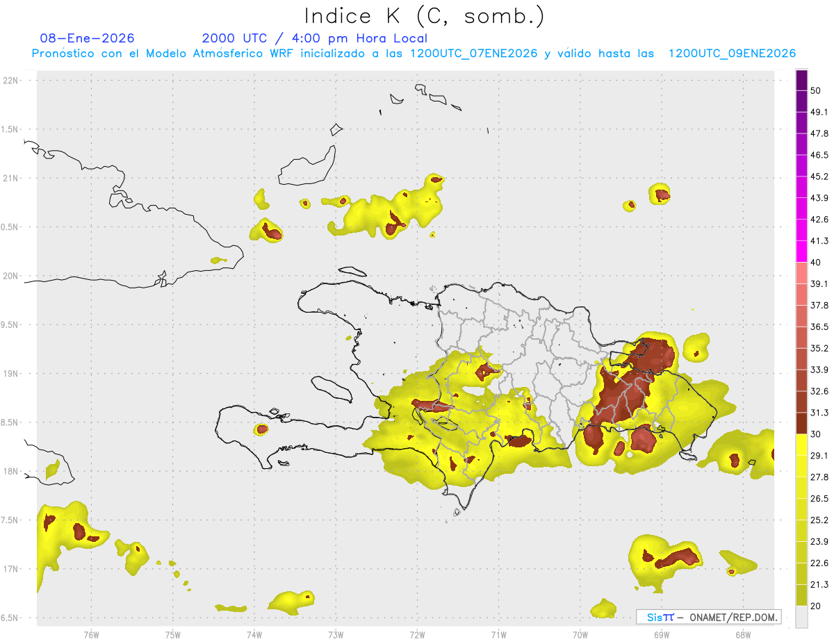This screenshot has width=834, height=644.
Task: Click the initialization time "1200UTC_07ENE2026"
Action: pos(473,53)
